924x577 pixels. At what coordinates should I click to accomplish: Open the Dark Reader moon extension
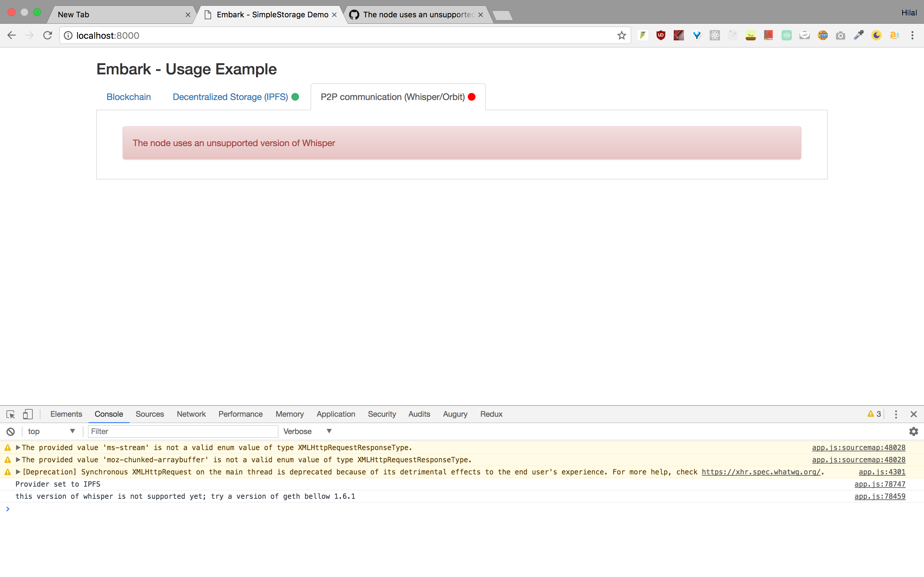pos(877,35)
